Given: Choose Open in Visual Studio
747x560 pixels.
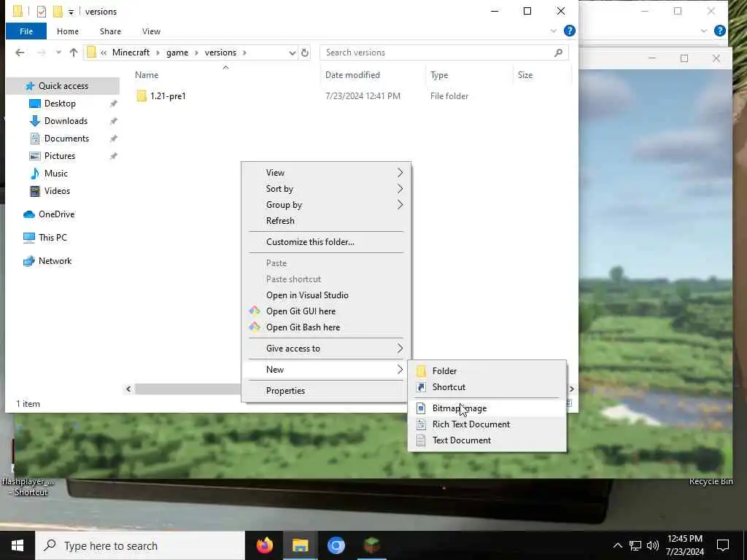Looking at the screenshot, I should point(326,295).
